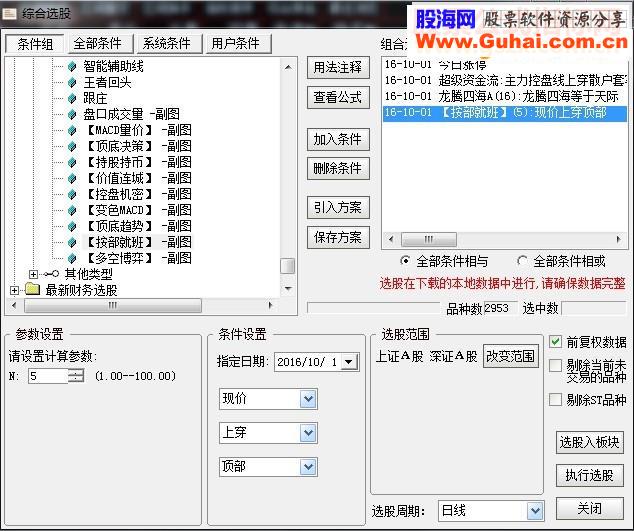The height and width of the screenshot is (531, 634).
Task: Click the tree scrollbar up arrow
Action: tap(288, 67)
